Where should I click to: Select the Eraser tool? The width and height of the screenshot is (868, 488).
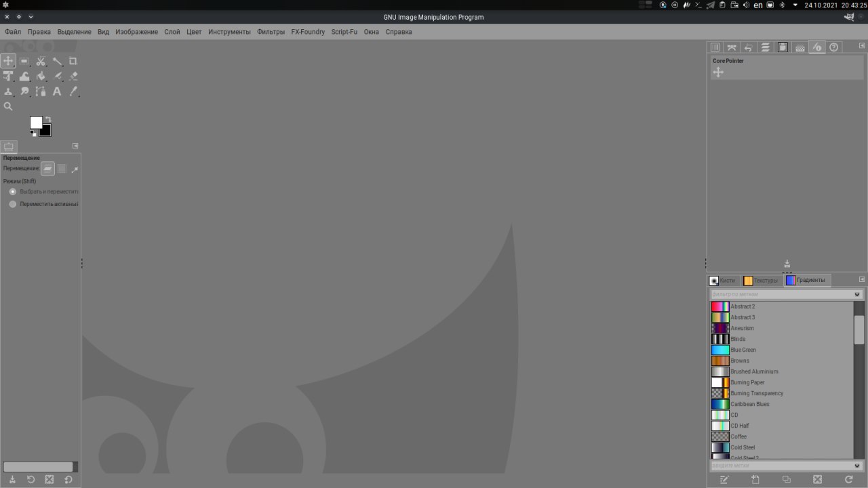[73, 76]
